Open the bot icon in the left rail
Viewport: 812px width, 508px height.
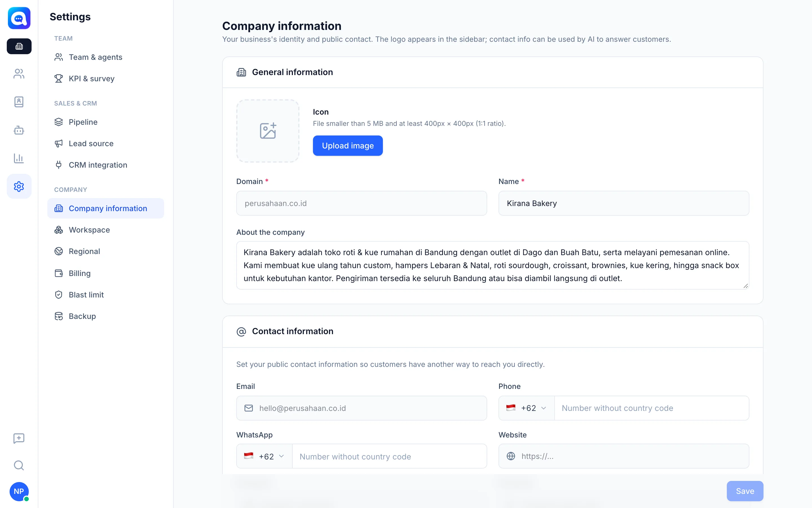(x=19, y=130)
